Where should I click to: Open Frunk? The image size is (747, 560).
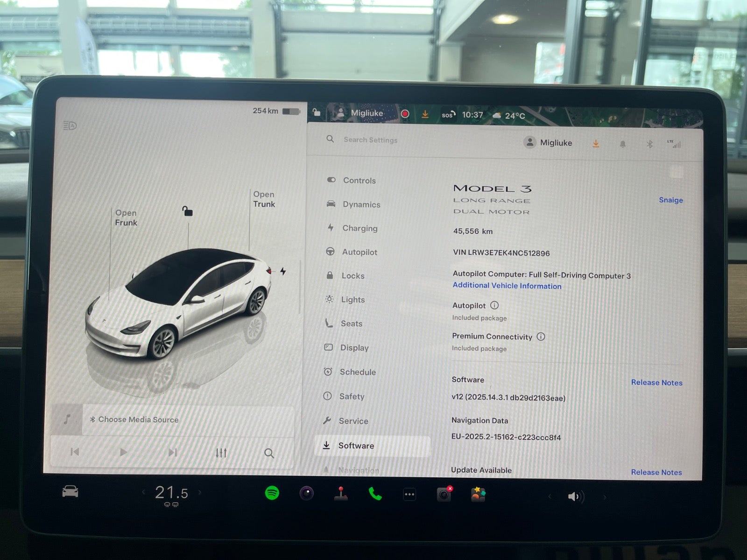tap(126, 217)
